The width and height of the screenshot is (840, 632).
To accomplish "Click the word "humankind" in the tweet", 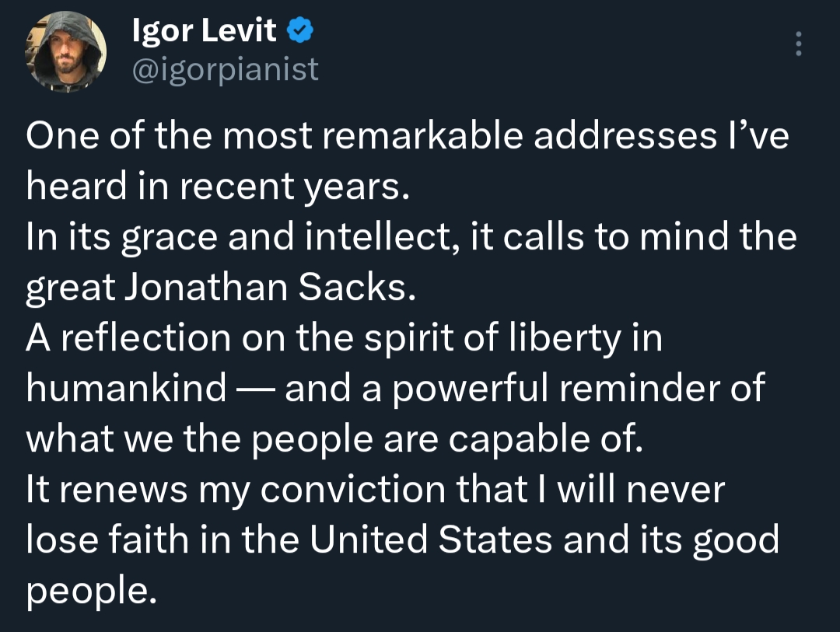I will point(126,389).
